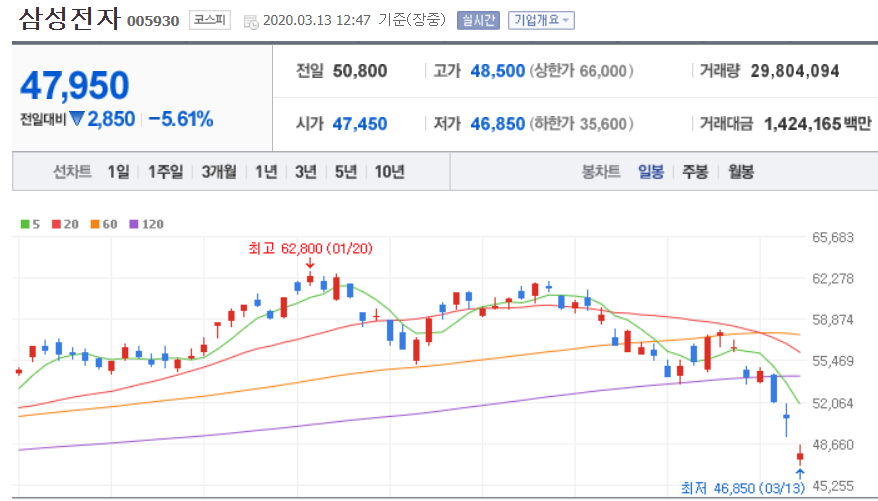
Task: Click the change amount 2,850
Action: click(x=111, y=119)
